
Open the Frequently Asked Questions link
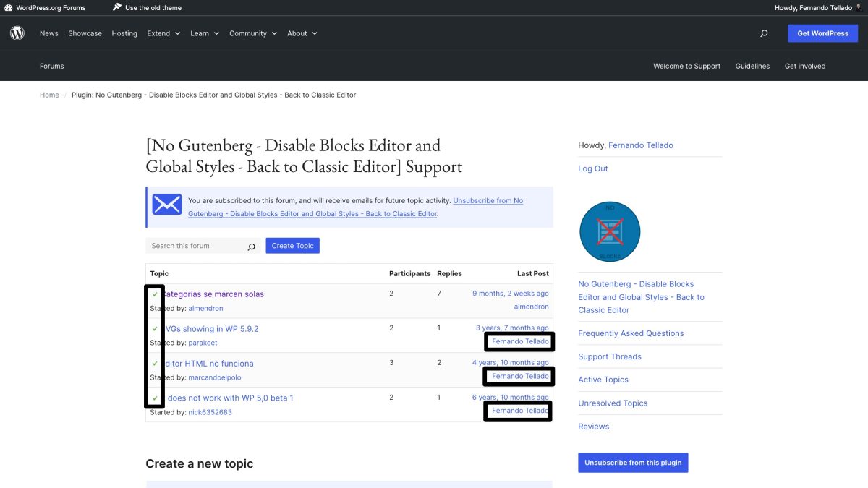click(x=631, y=333)
